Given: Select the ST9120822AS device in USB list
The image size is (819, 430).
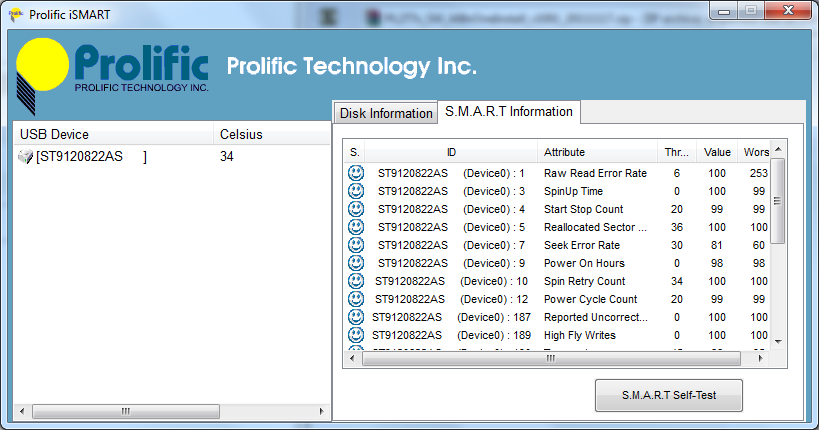Looking at the screenshot, I should pyautogui.click(x=89, y=157).
